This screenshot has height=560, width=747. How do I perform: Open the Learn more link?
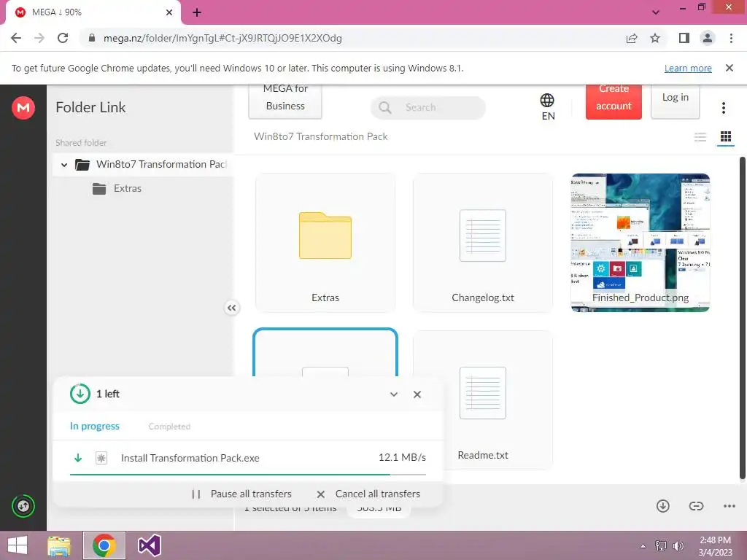[688, 68]
